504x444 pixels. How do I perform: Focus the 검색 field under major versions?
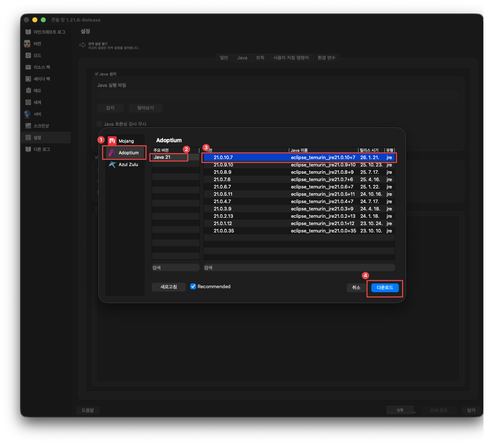tap(176, 267)
